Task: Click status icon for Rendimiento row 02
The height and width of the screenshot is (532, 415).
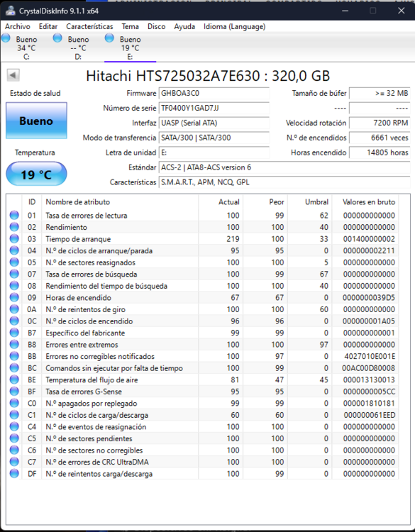Action: click(x=14, y=227)
